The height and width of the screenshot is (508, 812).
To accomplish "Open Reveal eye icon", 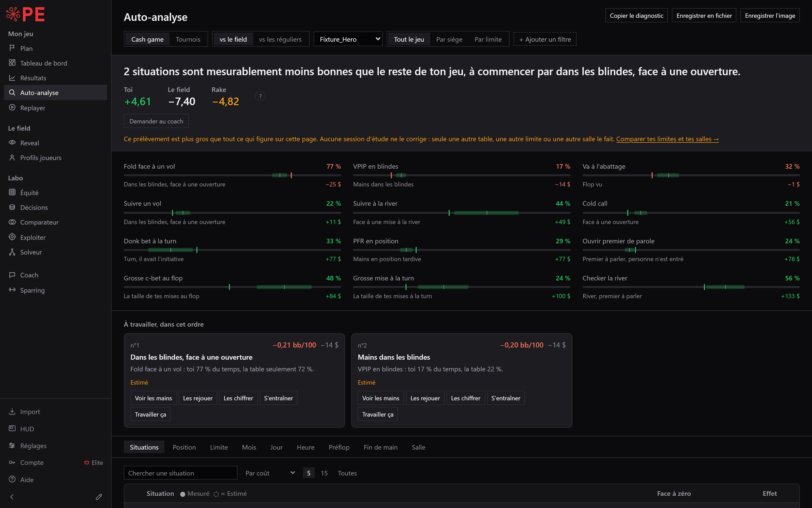I will [12, 142].
